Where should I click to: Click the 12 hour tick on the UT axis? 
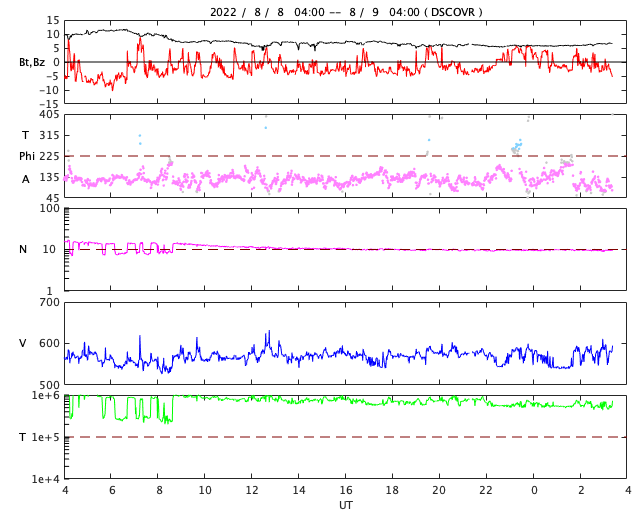pos(252,490)
